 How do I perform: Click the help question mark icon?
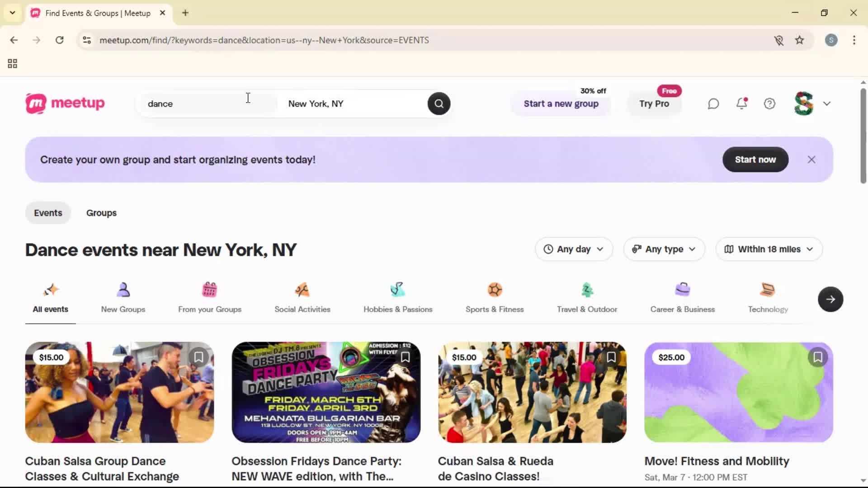tap(769, 103)
